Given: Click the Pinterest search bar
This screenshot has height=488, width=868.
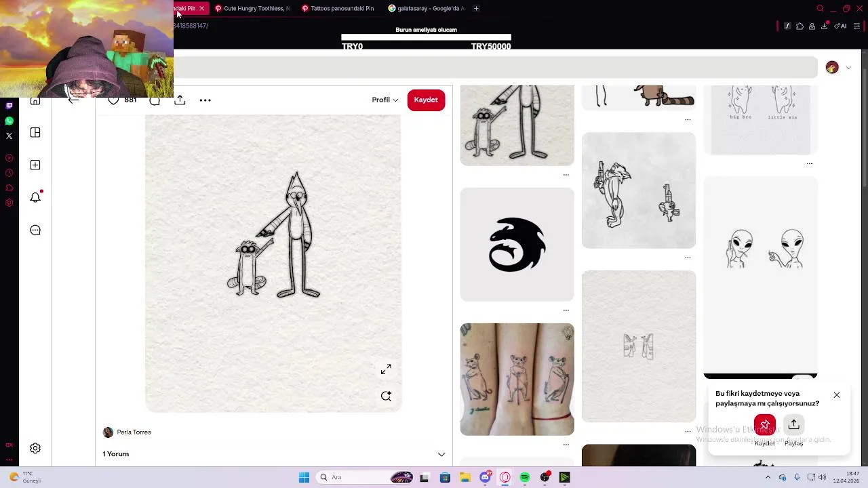Looking at the screenshot, I should pyautogui.click(x=496, y=67).
